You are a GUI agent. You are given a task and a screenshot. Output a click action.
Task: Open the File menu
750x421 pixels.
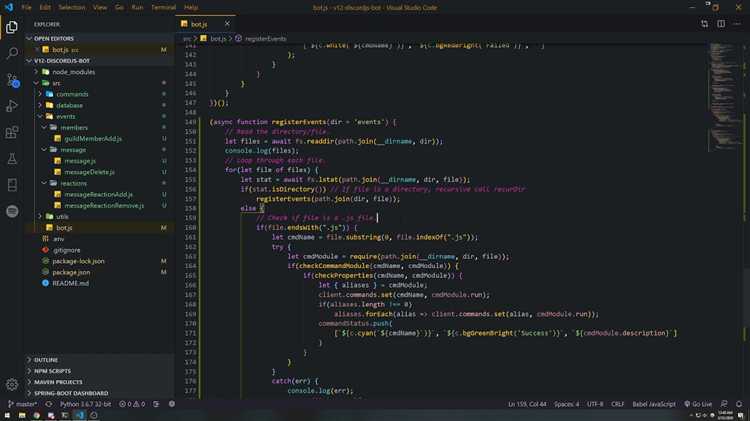[26, 8]
